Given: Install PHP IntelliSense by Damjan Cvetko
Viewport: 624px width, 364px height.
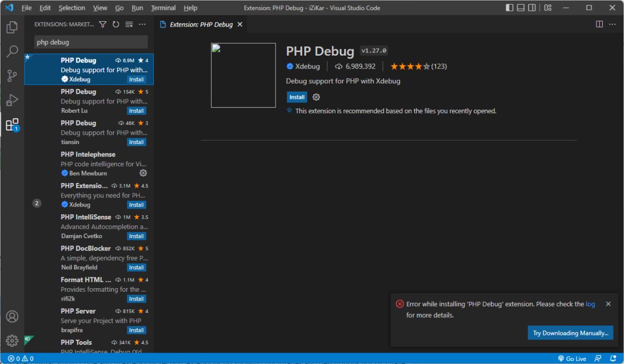Looking at the screenshot, I should click(137, 236).
